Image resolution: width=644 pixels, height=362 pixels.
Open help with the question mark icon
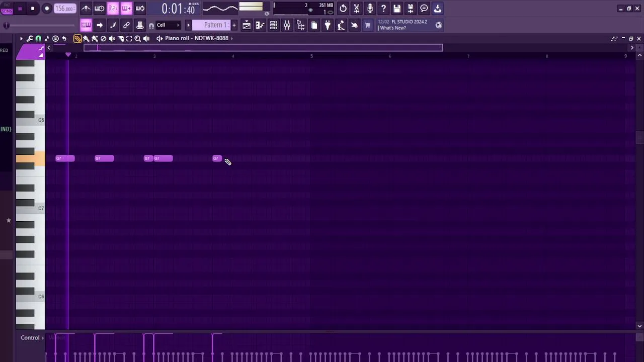[383, 8]
